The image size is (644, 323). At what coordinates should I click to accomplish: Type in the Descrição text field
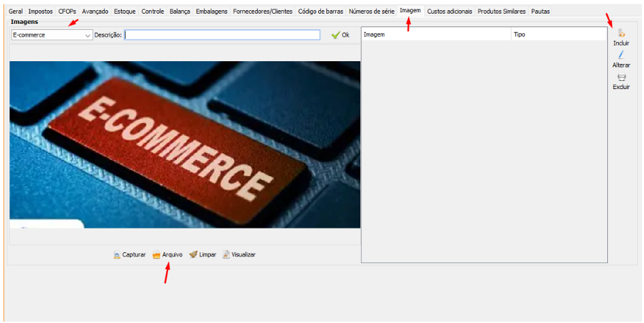point(222,35)
